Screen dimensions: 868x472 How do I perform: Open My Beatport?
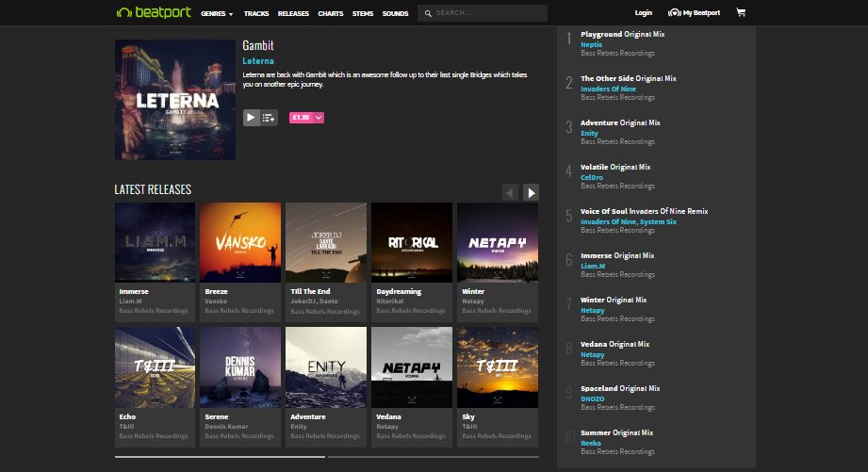point(694,13)
